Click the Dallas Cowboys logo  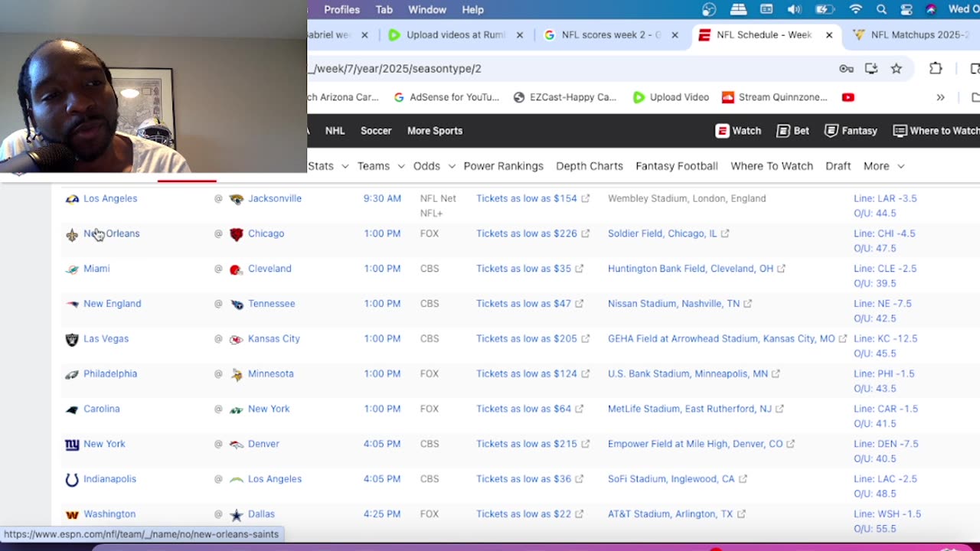237,515
